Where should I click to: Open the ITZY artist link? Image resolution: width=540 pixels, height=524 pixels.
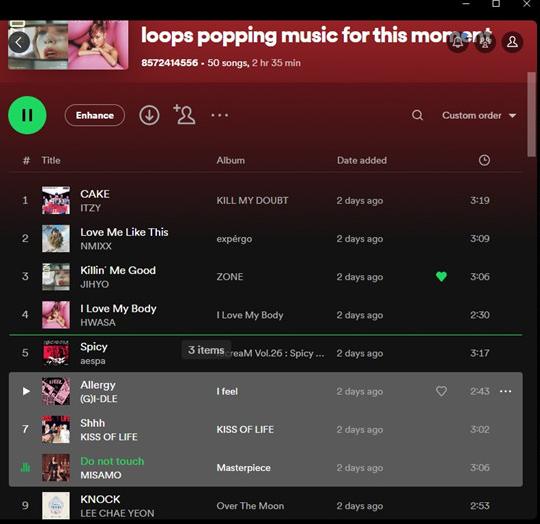coord(91,208)
